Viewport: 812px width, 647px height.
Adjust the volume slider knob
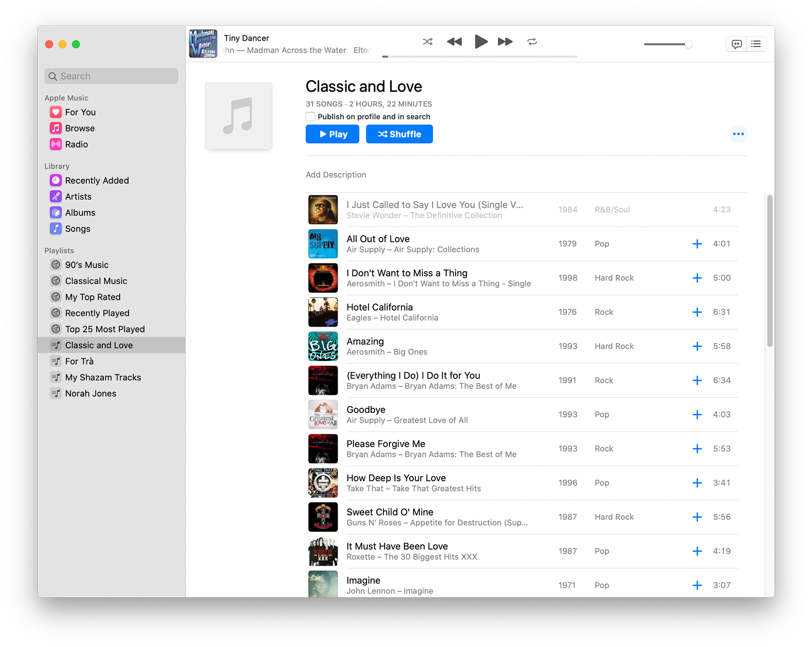point(688,44)
